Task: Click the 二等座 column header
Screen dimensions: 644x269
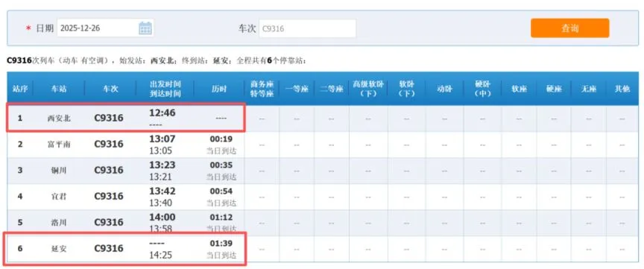Action: (332, 89)
